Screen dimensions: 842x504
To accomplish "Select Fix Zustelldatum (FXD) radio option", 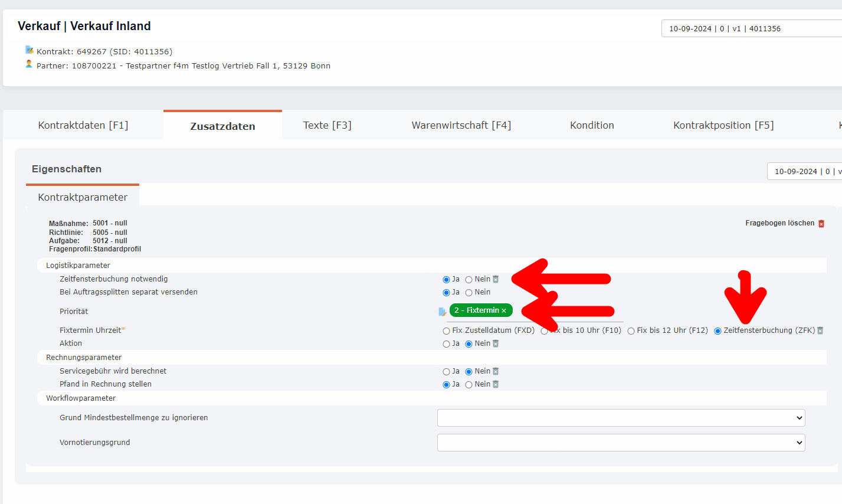I will point(446,331).
